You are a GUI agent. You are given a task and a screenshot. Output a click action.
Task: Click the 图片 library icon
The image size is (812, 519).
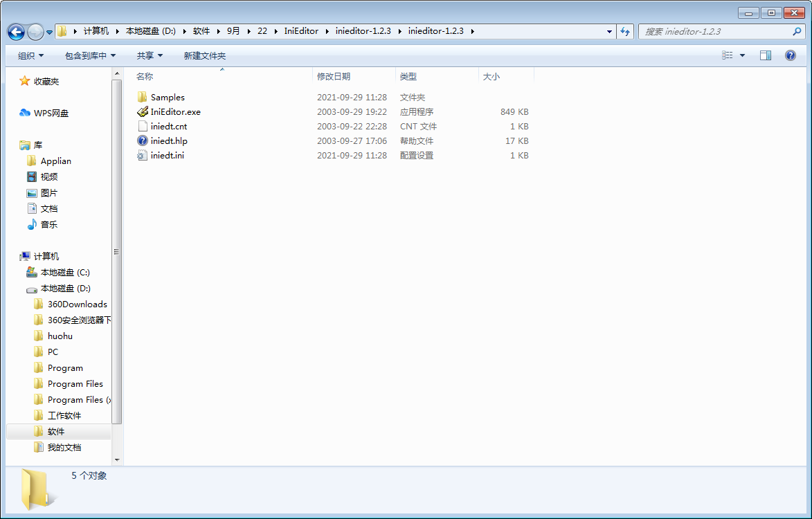[32, 193]
